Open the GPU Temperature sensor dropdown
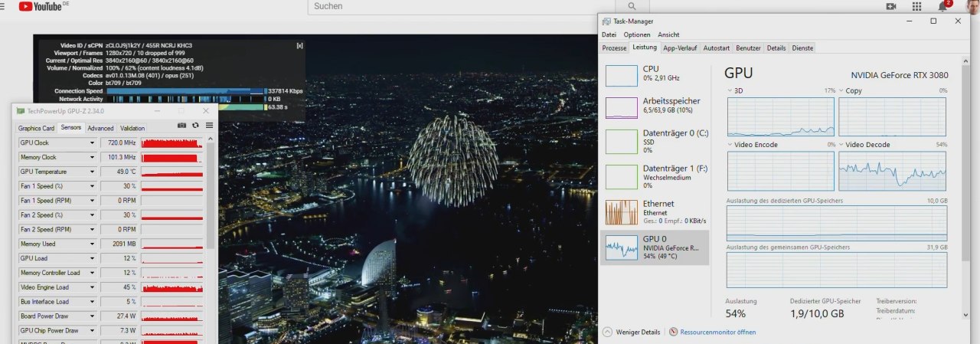 tap(92, 172)
